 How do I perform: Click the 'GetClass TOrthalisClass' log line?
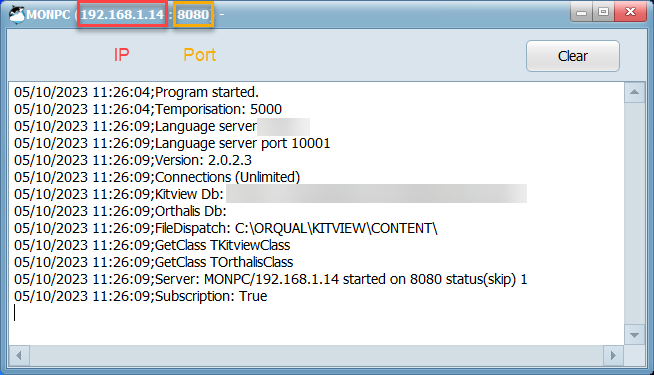(153, 262)
